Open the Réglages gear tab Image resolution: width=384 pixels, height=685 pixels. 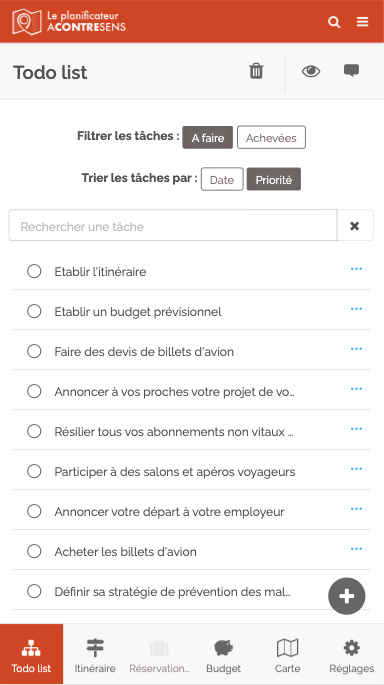coord(352,654)
